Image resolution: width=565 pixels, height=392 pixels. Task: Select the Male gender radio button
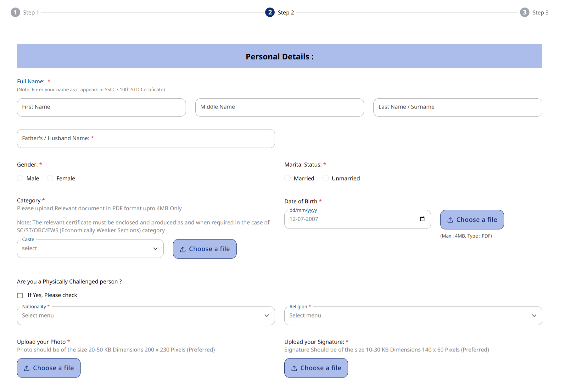coord(20,178)
